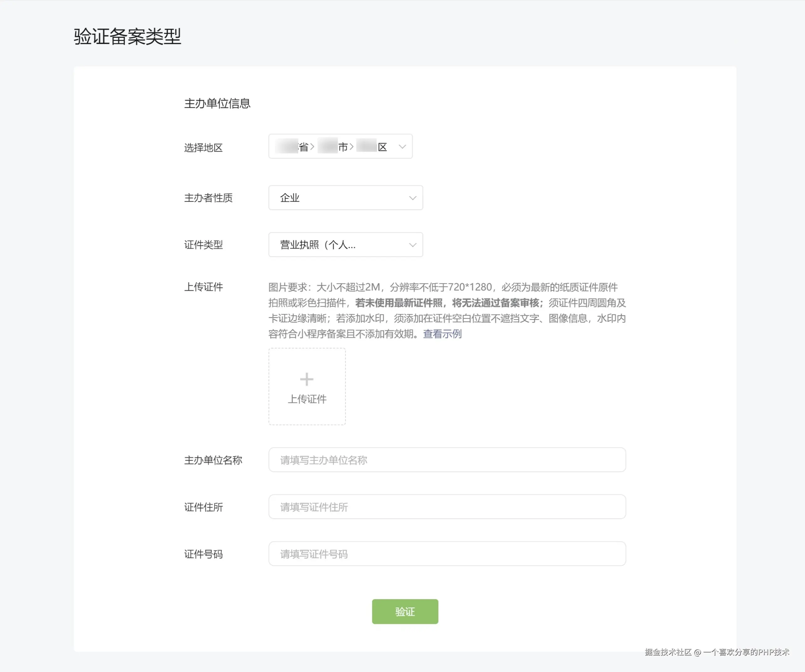805x672 pixels.
Task: Click the plus icon in upload box
Action: click(x=306, y=379)
